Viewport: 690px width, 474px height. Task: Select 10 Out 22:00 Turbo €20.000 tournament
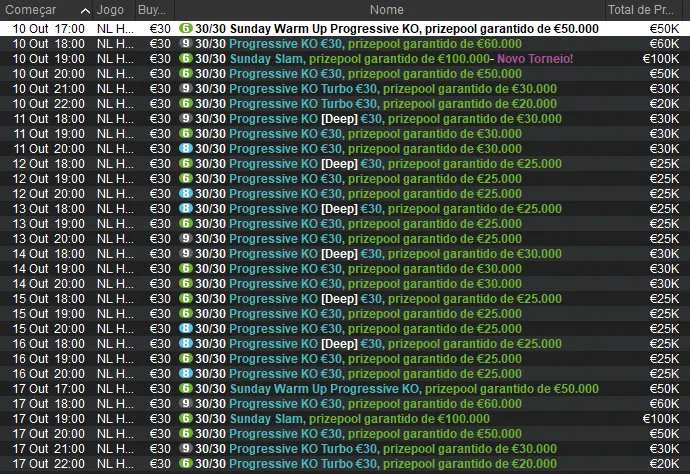tap(345, 103)
